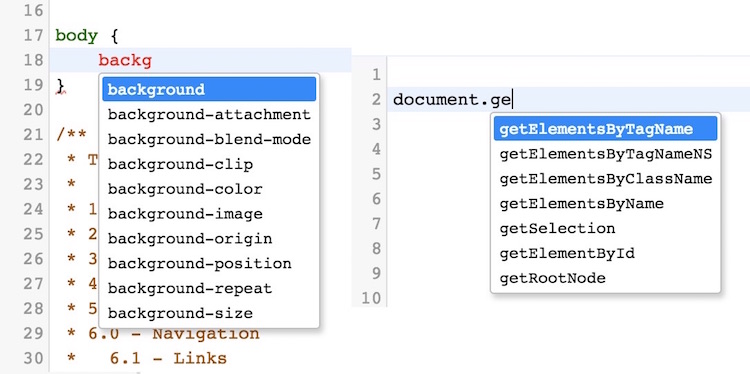
Task: Select getElementById autocomplete entry
Action: (x=605, y=253)
